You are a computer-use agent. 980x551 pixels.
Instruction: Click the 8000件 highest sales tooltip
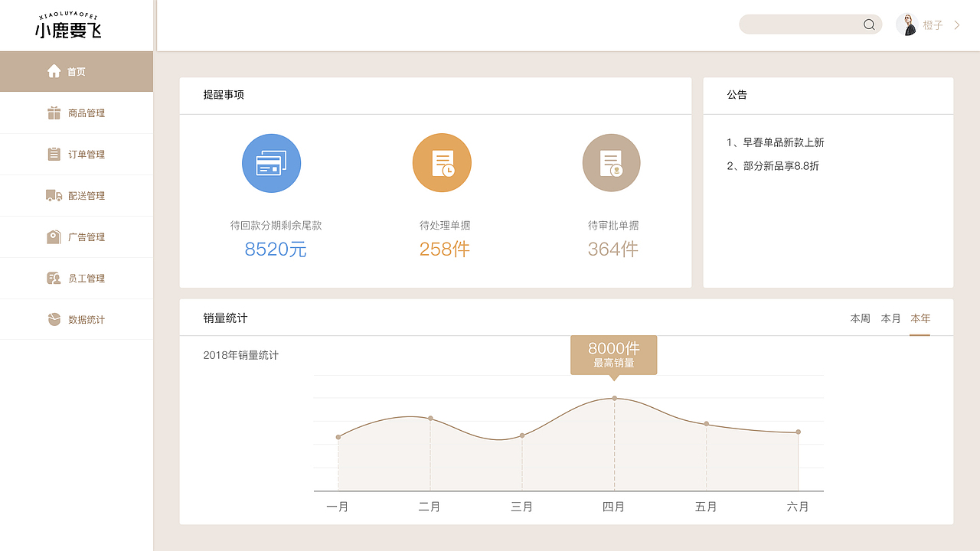613,354
